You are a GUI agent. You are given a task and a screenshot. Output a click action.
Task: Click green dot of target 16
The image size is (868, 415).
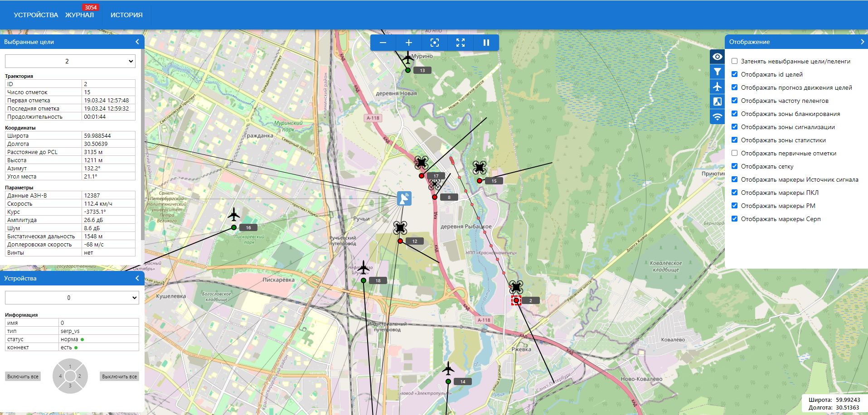tap(234, 227)
